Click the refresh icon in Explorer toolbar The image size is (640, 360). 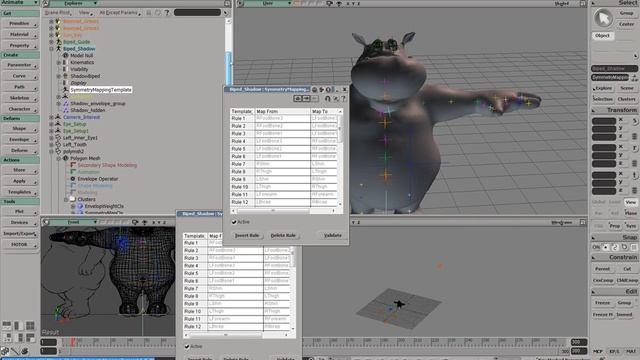tap(158, 13)
